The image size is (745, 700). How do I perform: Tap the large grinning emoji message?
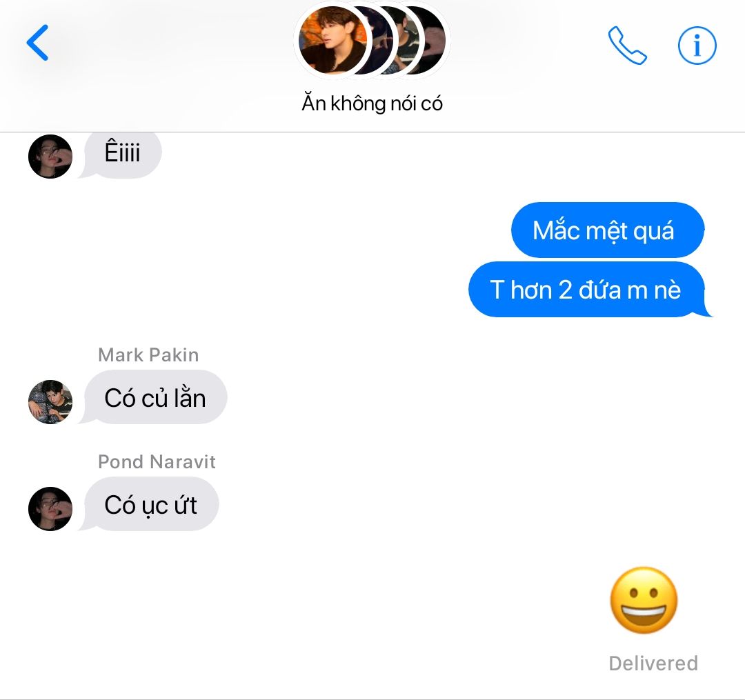[644, 600]
